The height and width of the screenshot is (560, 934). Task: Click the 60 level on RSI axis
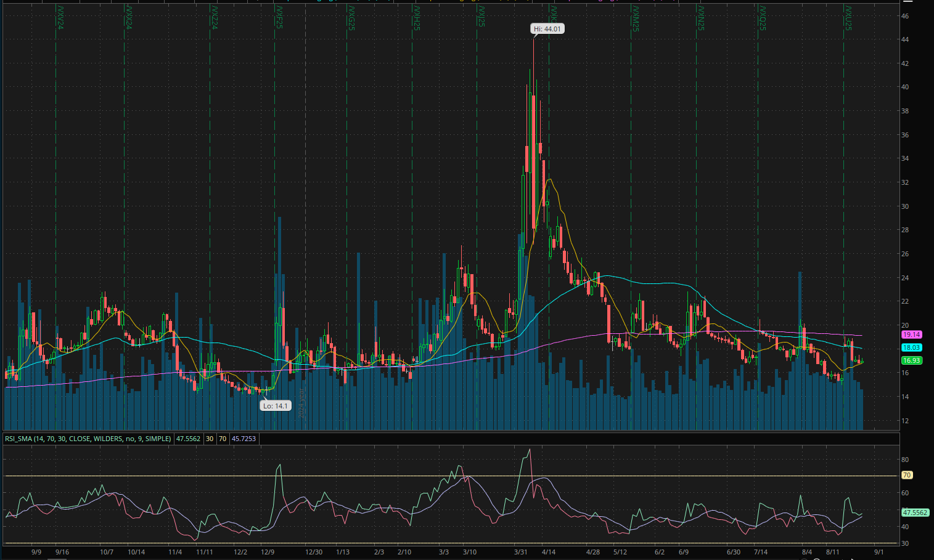tap(905, 493)
